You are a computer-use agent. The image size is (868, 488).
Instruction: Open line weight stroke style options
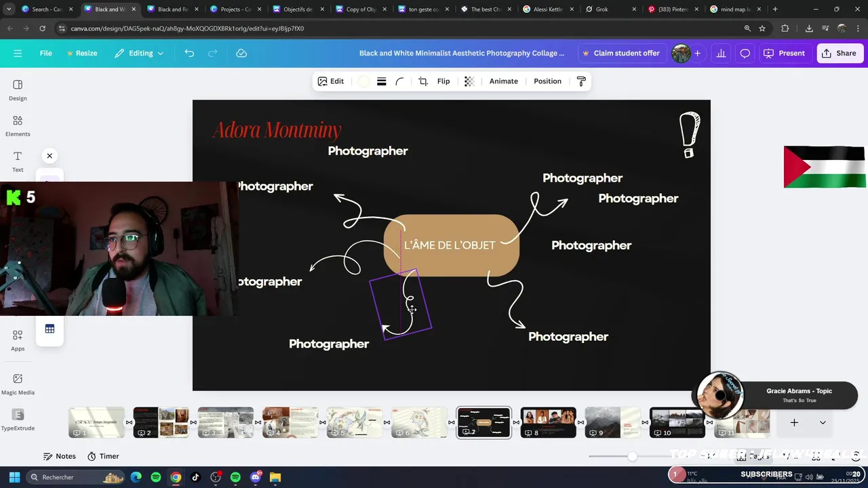click(x=382, y=81)
